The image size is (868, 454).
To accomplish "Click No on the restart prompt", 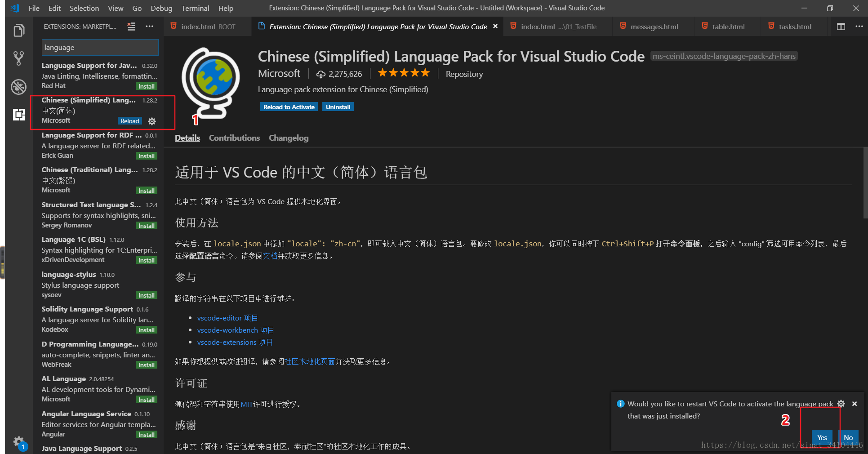I will 848,437.
